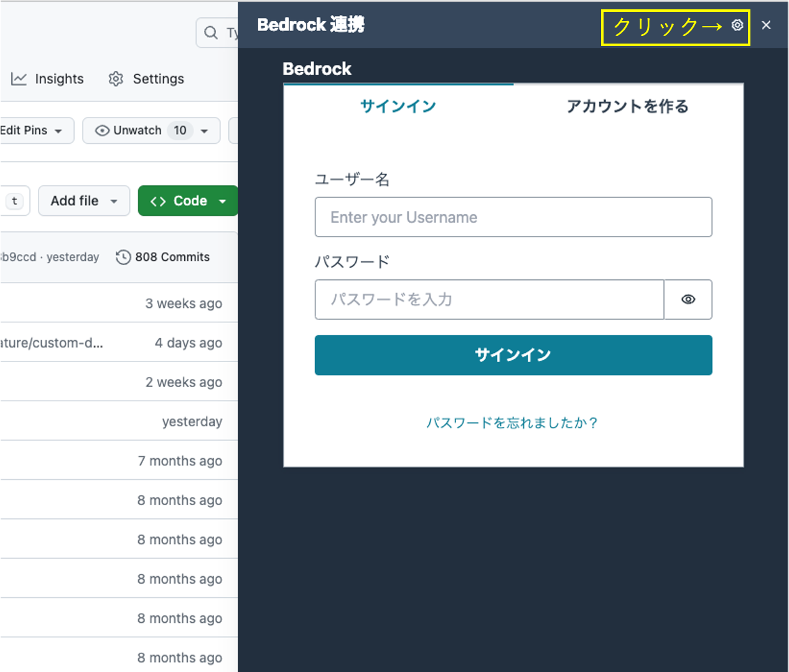The height and width of the screenshot is (672, 789).
Task: Click the Settings gear icon in repo nav
Action: 116,79
